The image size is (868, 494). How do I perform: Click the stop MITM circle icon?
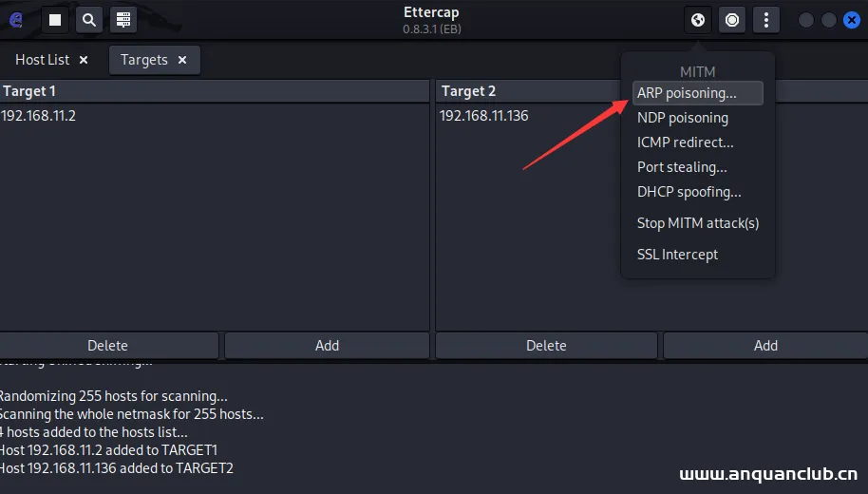pos(732,19)
